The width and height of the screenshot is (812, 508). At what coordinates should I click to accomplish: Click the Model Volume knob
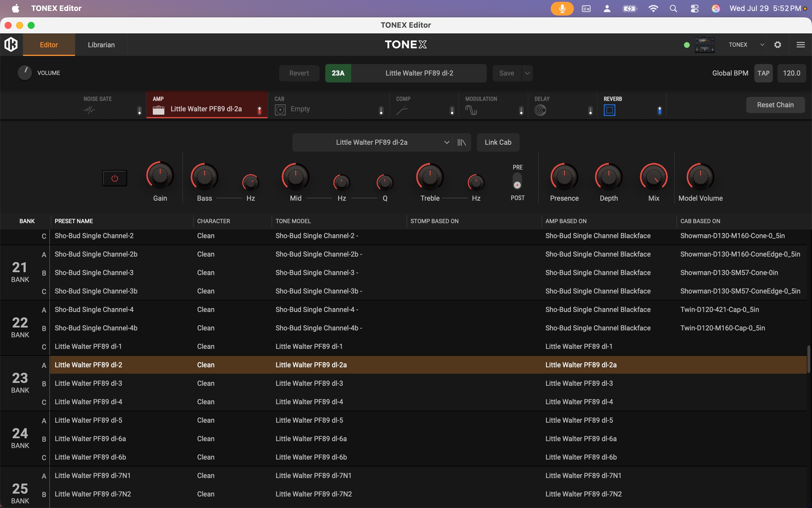pos(700,177)
